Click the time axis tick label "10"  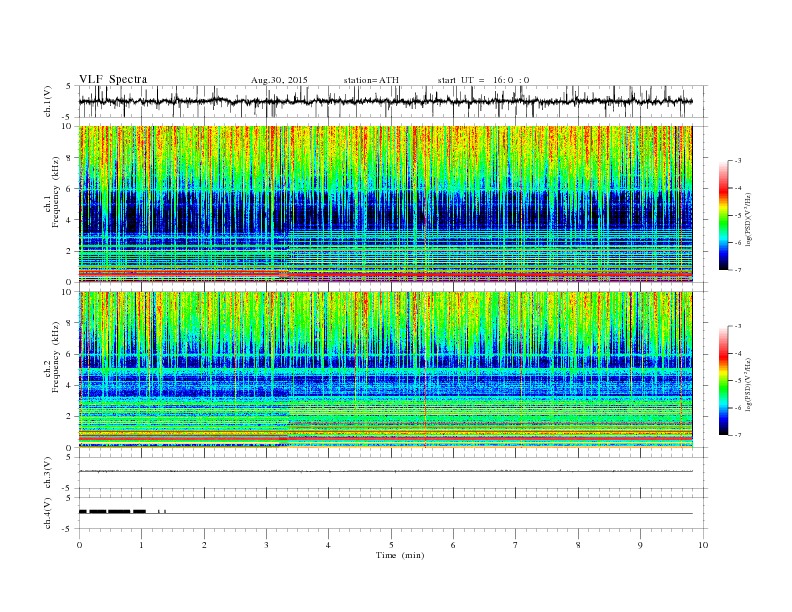(x=703, y=545)
